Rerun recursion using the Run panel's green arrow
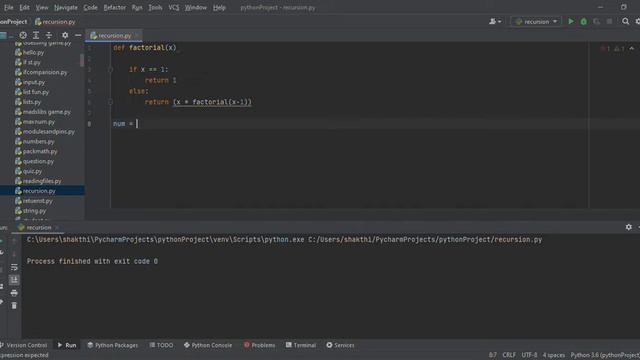 click(x=2, y=241)
